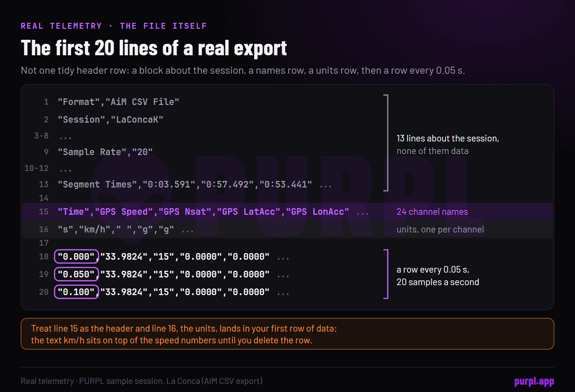Select the title 'The first 20 lines of a real export'
The height and width of the screenshot is (392, 575).
(154, 48)
